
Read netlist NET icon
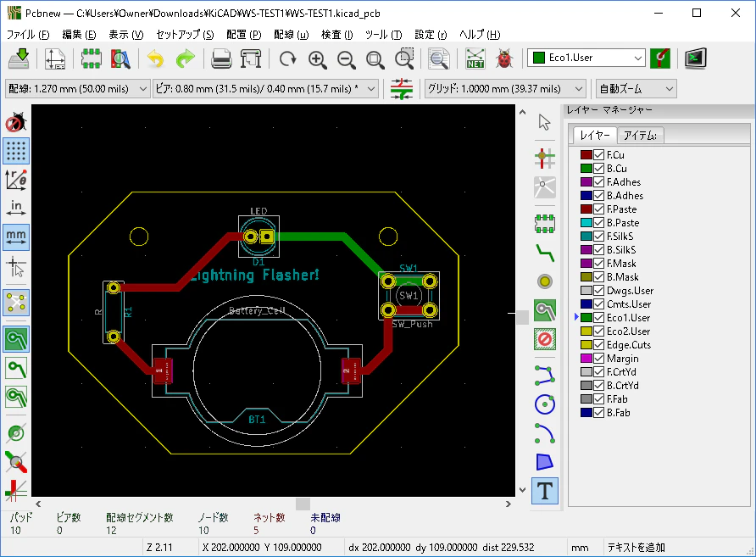[x=475, y=58]
